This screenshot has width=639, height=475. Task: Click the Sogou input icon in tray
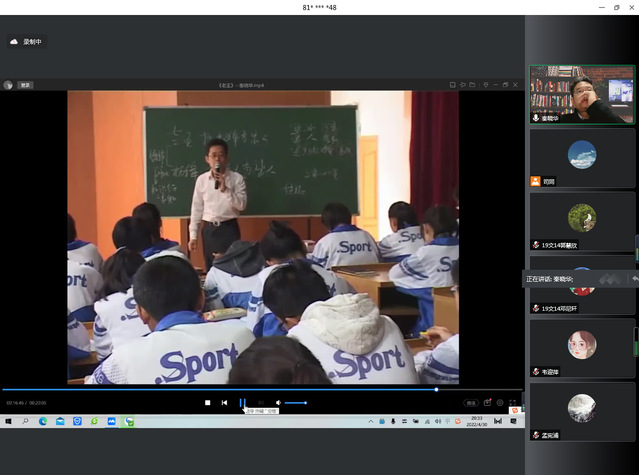[458, 421]
